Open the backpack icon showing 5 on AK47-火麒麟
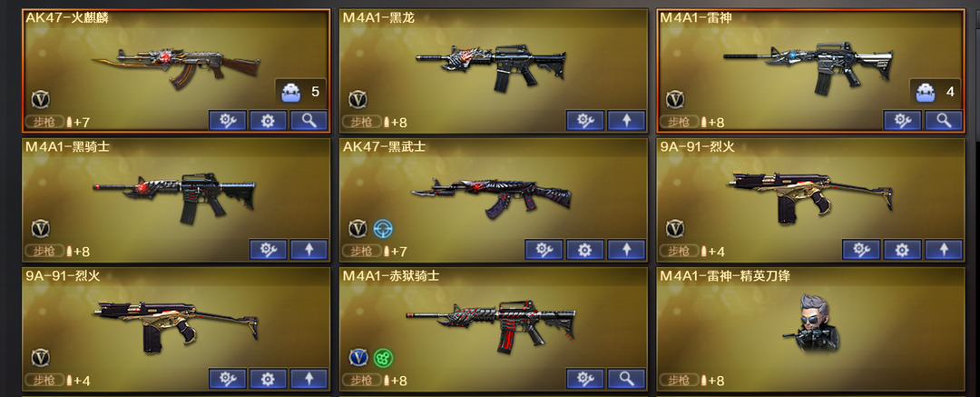This screenshot has width=980, height=397. click(300, 93)
